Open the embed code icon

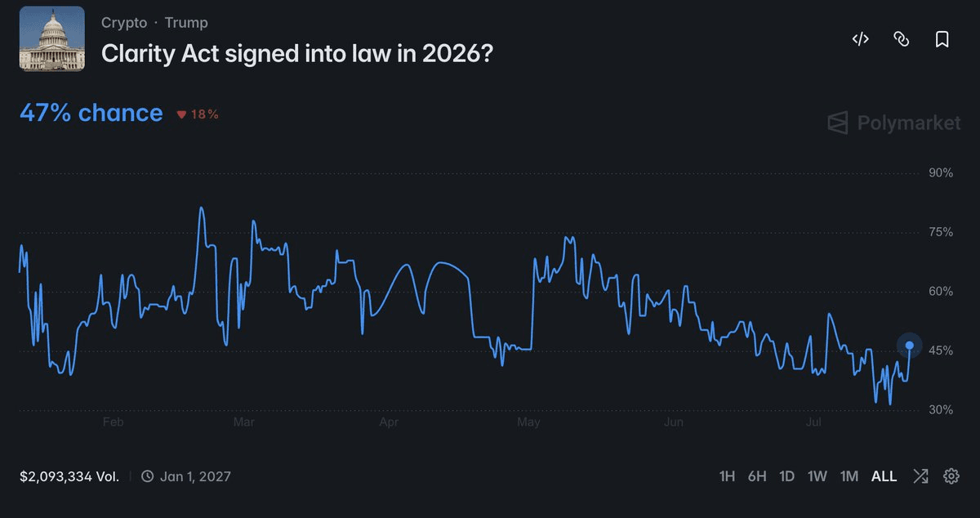pyautogui.click(x=860, y=39)
